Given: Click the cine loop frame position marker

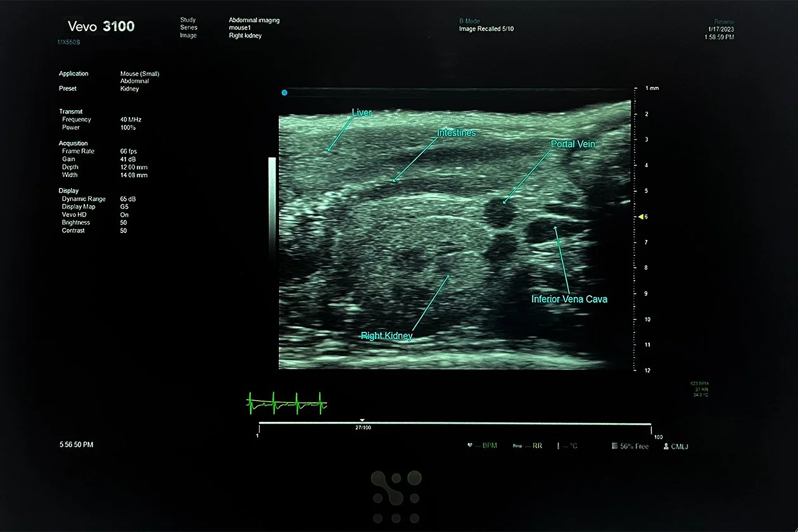Looking at the screenshot, I should [362, 420].
